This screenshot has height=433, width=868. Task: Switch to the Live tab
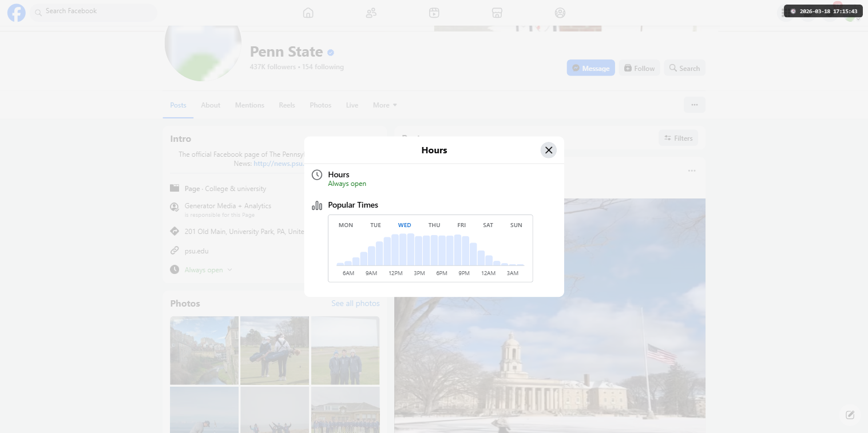pos(352,105)
